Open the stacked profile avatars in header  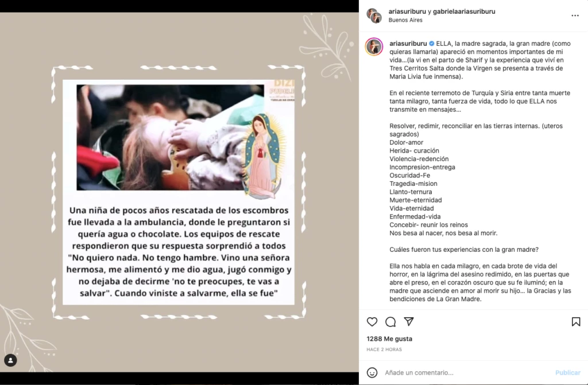pos(374,15)
